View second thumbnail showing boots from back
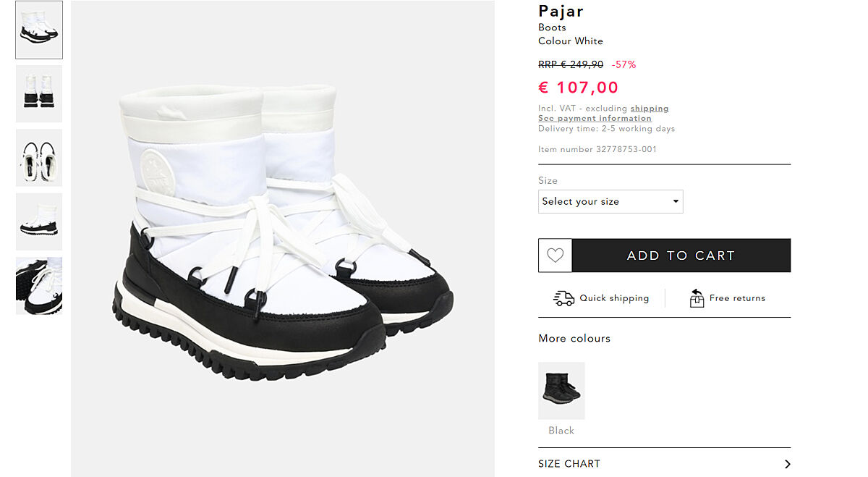868x477 pixels. [x=39, y=93]
